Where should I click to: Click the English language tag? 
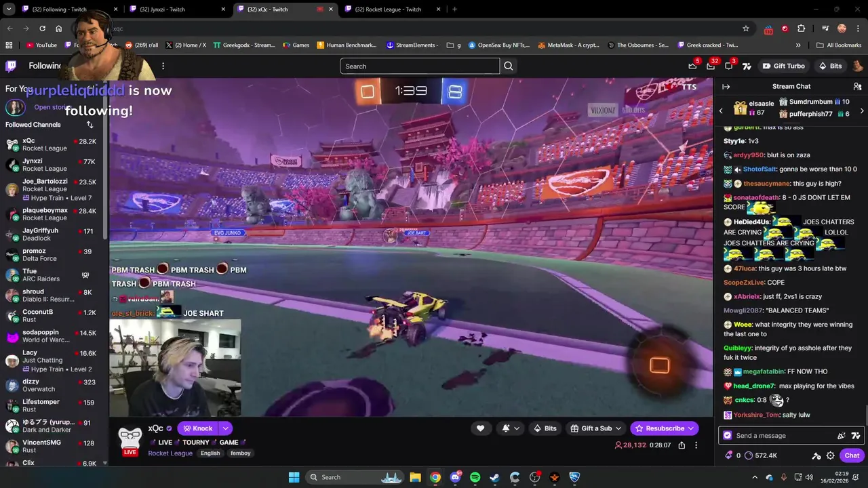210,453
